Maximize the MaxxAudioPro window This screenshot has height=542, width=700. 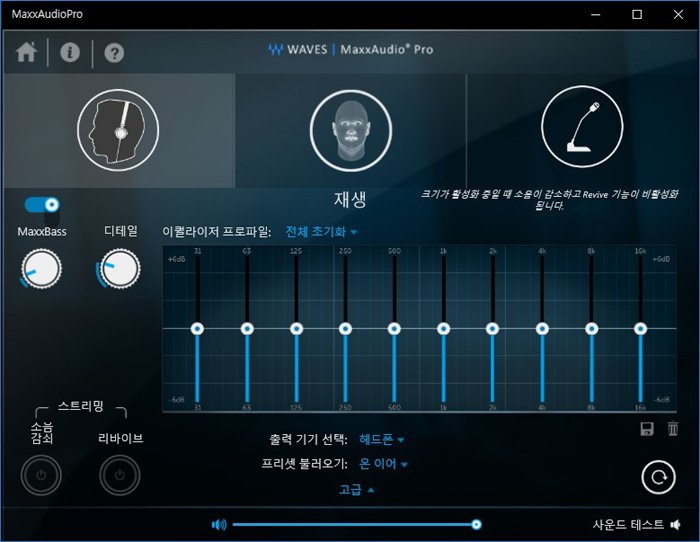click(637, 14)
